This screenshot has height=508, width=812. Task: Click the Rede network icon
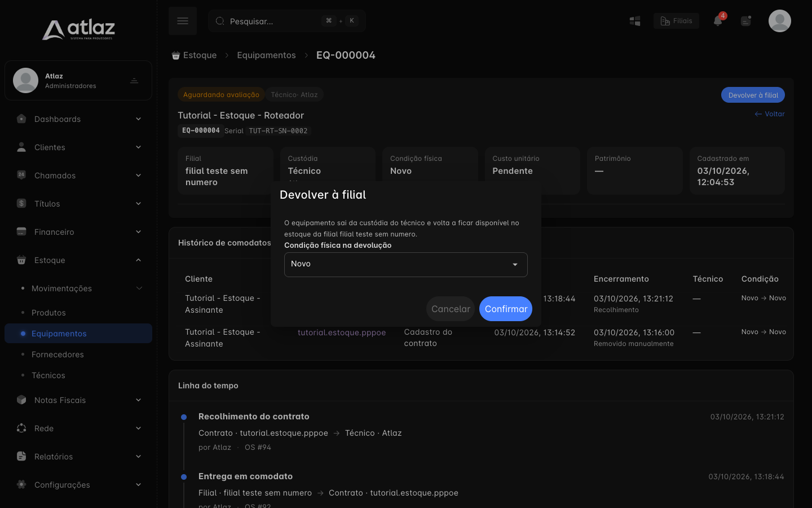[21, 428]
